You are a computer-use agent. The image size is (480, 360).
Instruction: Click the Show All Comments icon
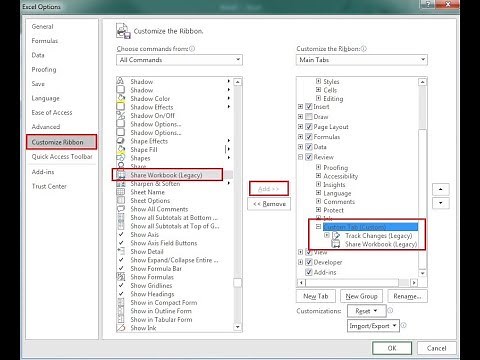pos(121,209)
